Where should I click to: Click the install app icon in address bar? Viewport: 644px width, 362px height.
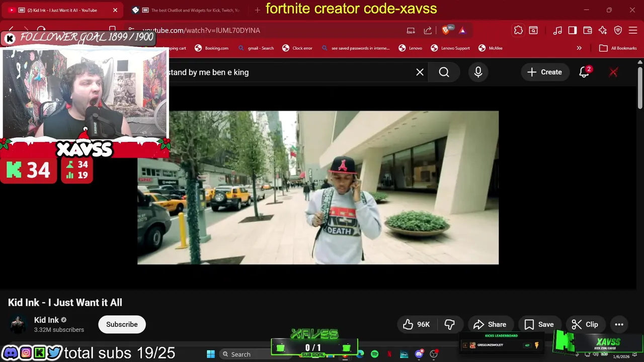point(411,31)
